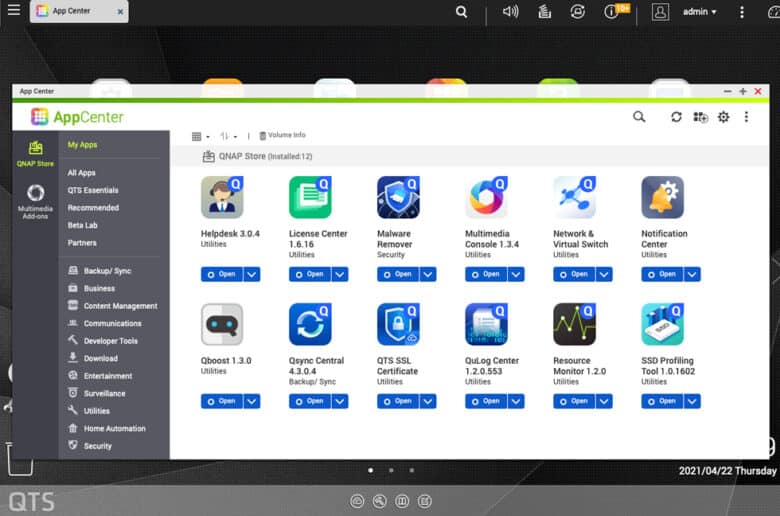Screen dimensions: 780x516
Task: Select Partners category
Action: 82,243
